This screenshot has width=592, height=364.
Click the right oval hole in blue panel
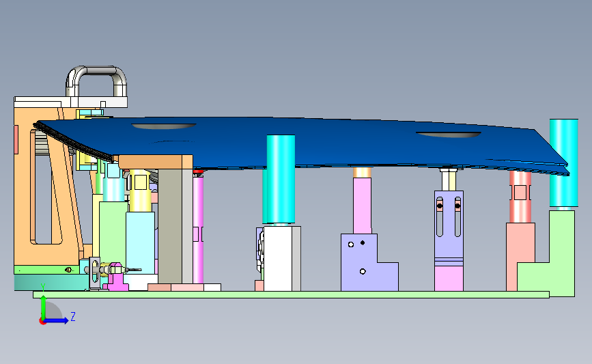pyautogui.click(x=449, y=135)
